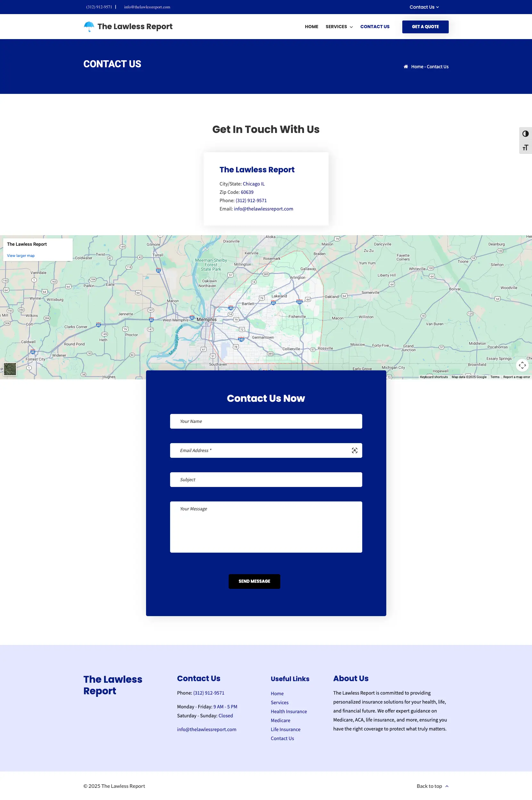
Task: Click the map camera controls icon
Action: pyautogui.click(x=522, y=365)
